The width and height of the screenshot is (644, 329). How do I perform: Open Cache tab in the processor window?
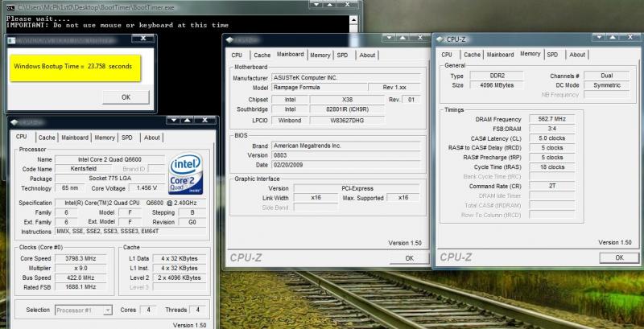click(47, 138)
